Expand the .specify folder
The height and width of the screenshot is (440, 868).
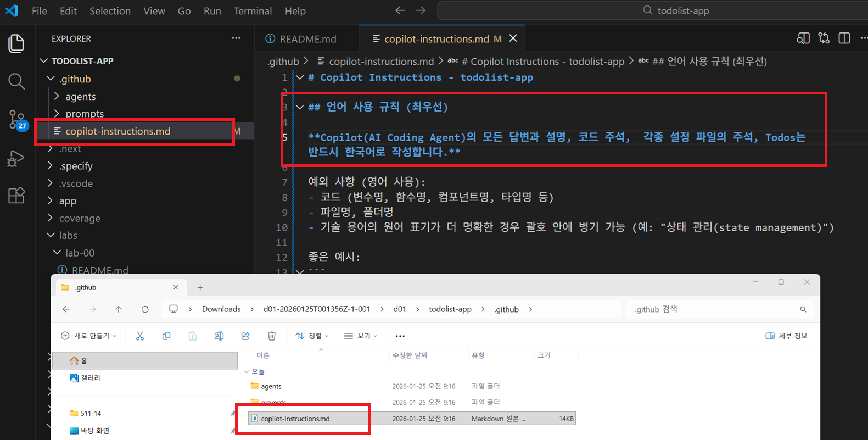click(51, 166)
